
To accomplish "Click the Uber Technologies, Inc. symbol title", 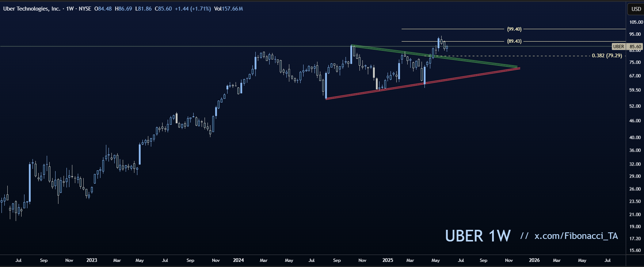I will [x=32, y=9].
